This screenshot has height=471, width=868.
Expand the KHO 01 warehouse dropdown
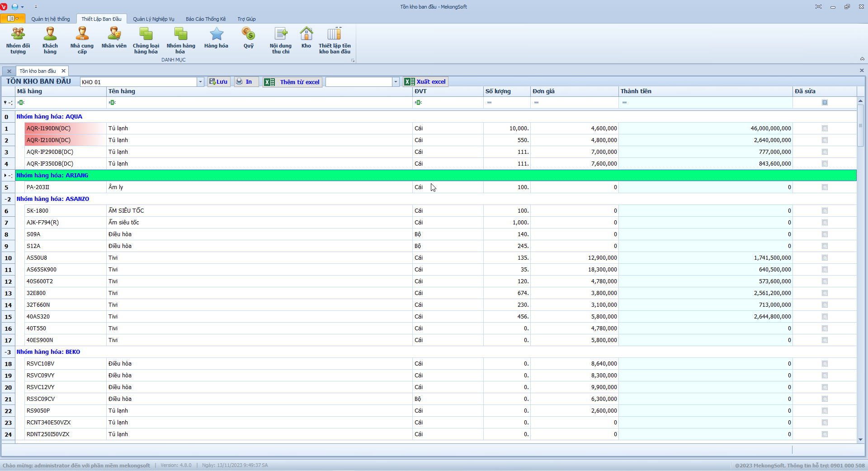pos(200,82)
